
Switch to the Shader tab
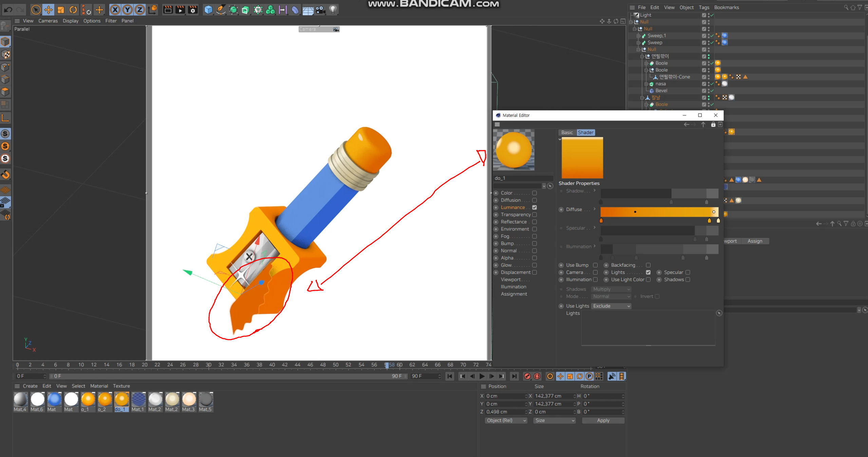(586, 133)
